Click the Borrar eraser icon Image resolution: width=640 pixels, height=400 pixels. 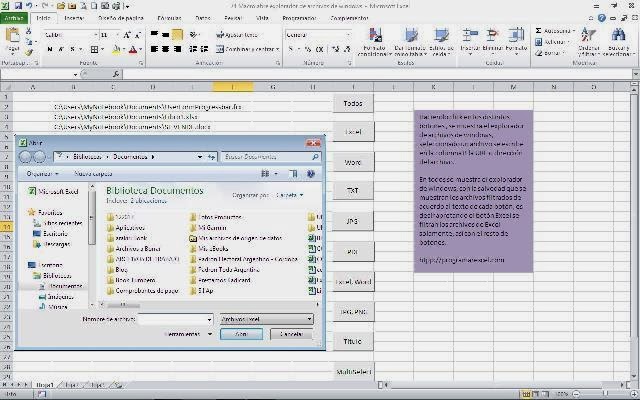[538, 53]
